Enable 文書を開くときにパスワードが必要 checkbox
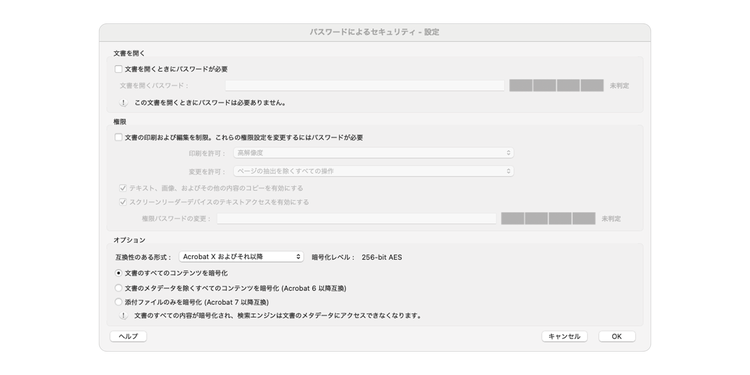Image resolution: width=750 pixels, height=375 pixels. tap(119, 69)
